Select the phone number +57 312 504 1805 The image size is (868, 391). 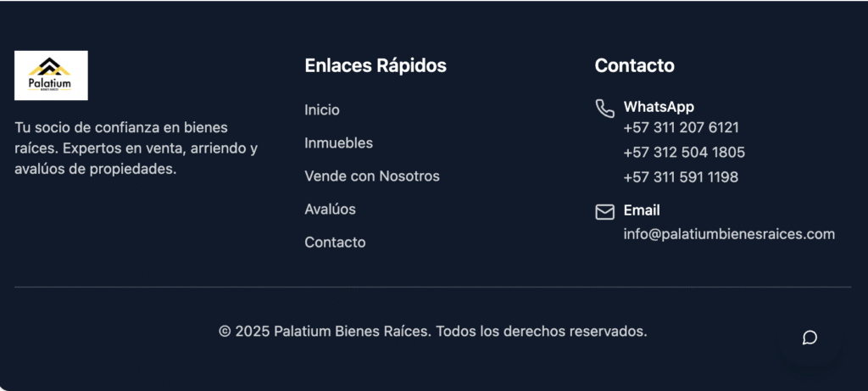[x=684, y=153]
